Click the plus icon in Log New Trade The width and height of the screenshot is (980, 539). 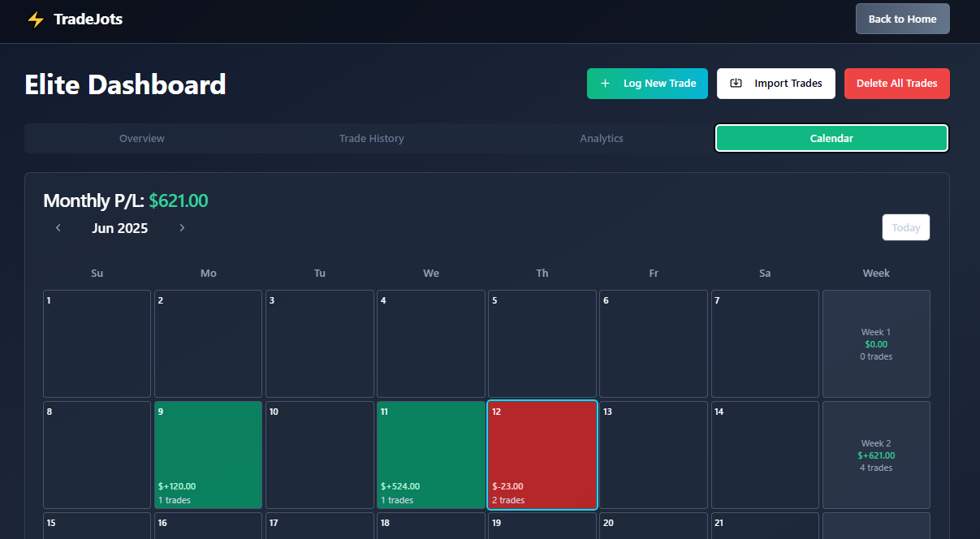click(605, 84)
